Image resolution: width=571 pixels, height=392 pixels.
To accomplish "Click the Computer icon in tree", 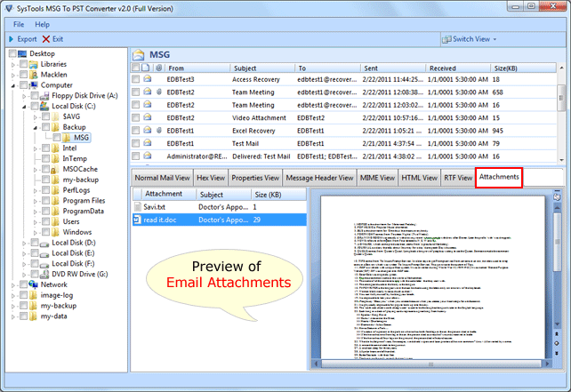I will [34, 85].
